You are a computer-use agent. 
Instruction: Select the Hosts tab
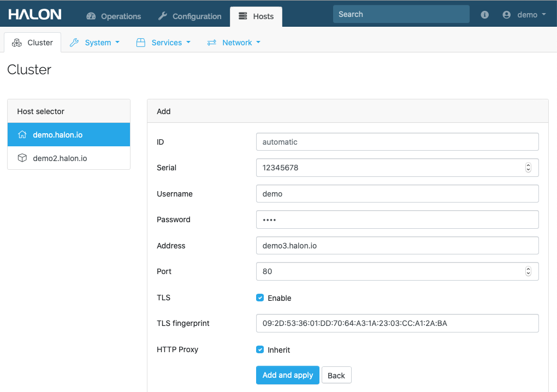pos(256,16)
